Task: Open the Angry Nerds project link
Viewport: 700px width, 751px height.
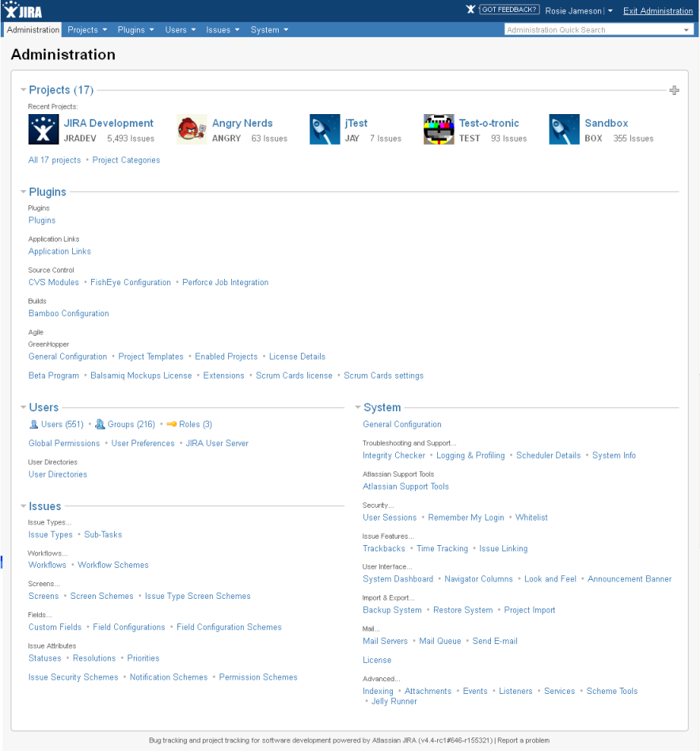Action: 242,123
